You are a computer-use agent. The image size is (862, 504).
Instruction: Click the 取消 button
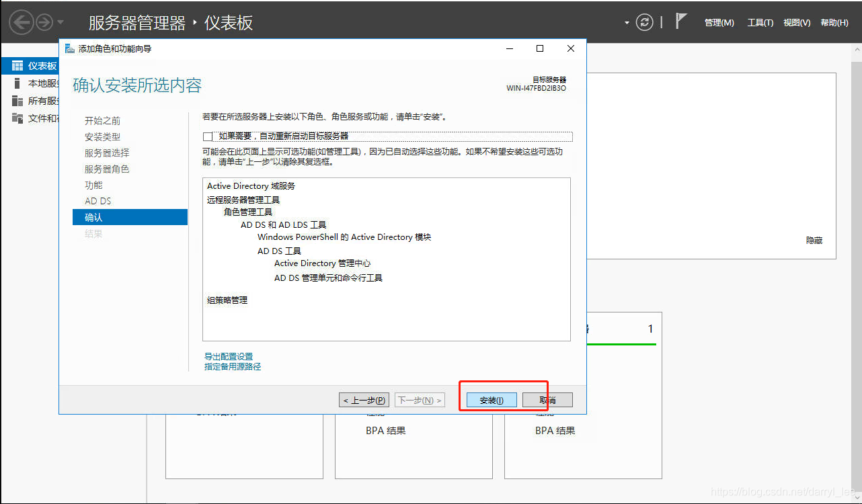[x=547, y=400]
